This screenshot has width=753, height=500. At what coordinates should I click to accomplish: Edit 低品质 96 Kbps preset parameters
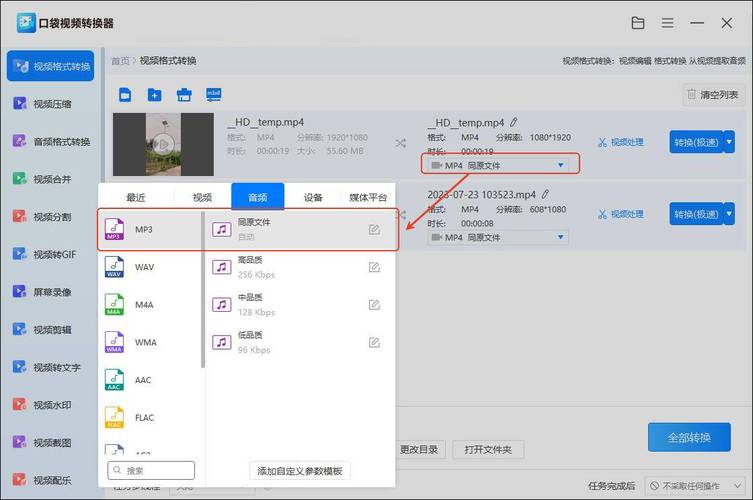click(x=374, y=342)
